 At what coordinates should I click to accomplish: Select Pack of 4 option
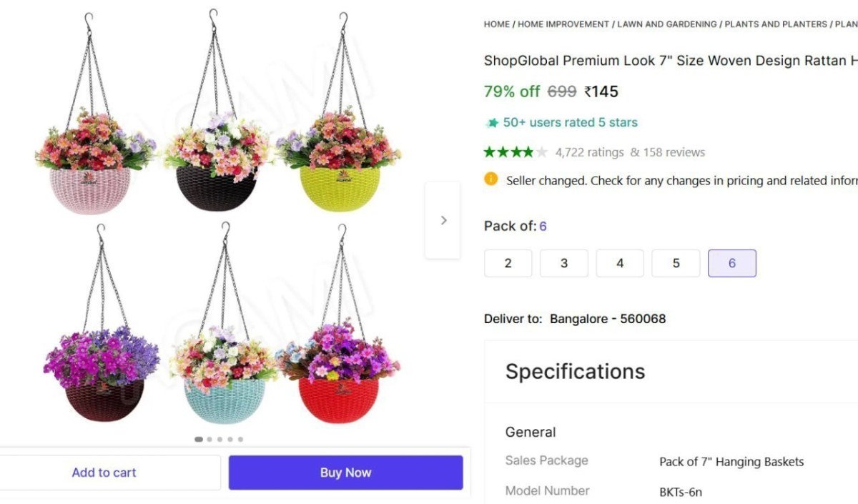click(619, 263)
